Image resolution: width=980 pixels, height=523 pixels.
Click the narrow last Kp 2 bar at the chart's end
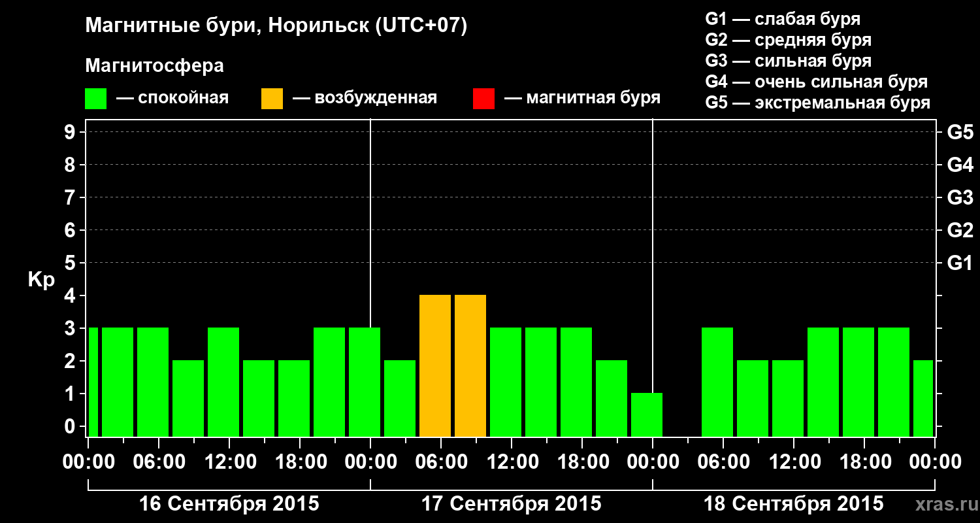point(923,398)
